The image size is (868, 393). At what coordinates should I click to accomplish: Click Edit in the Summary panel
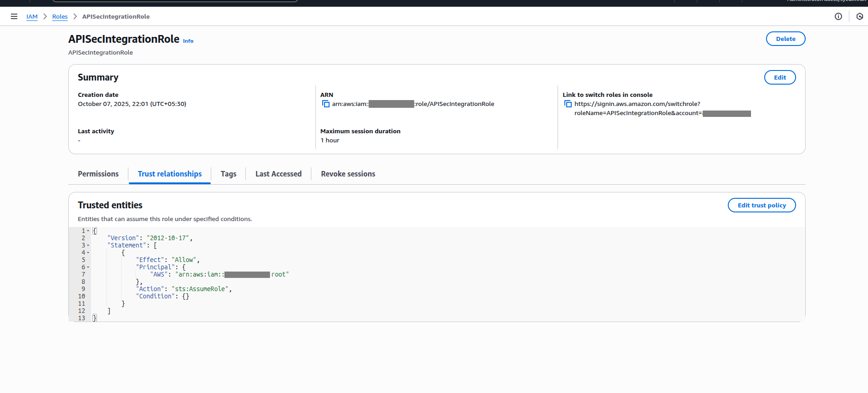coord(779,78)
